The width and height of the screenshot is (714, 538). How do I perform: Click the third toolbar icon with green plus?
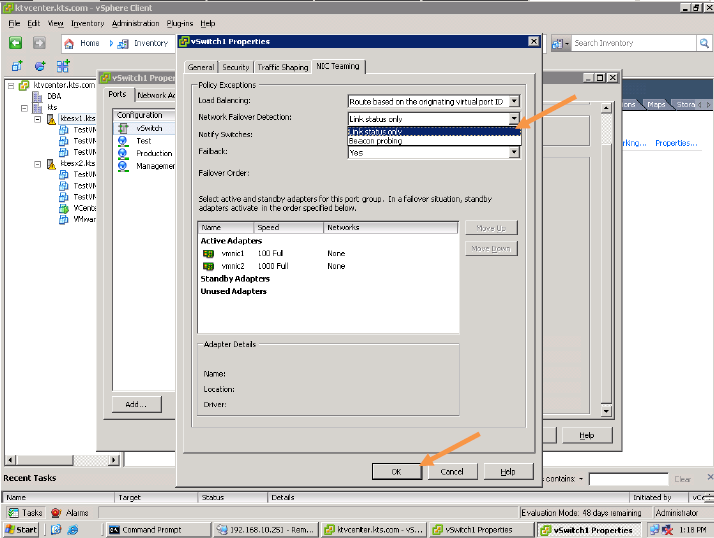[63, 67]
